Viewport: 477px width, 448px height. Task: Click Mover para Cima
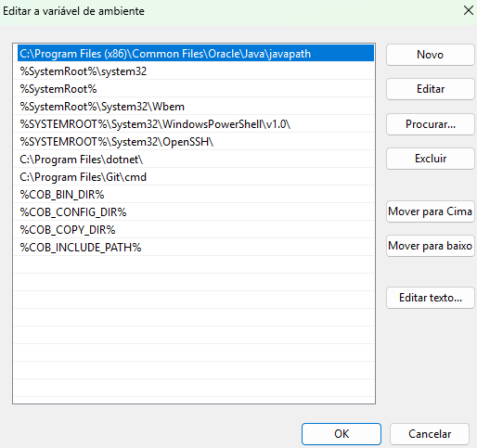click(x=431, y=211)
